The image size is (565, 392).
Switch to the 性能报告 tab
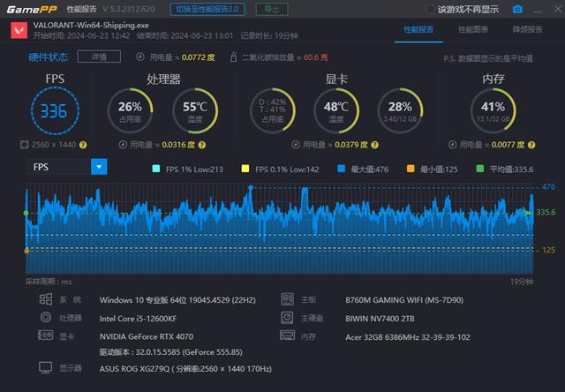coord(418,29)
